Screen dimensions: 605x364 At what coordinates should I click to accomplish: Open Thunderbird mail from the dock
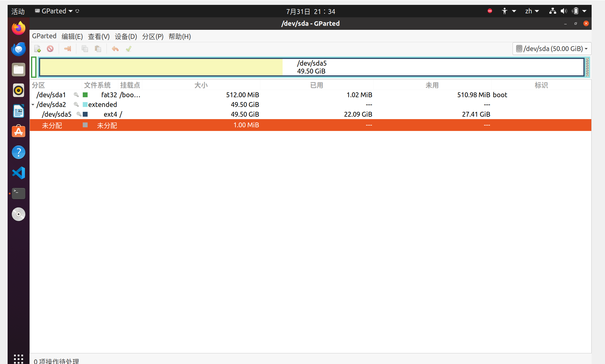click(x=19, y=49)
